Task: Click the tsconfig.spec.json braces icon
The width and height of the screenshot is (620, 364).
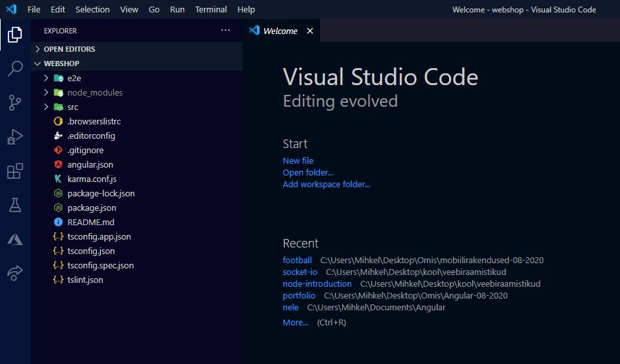Action: pyautogui.click(x=58, y=265)
